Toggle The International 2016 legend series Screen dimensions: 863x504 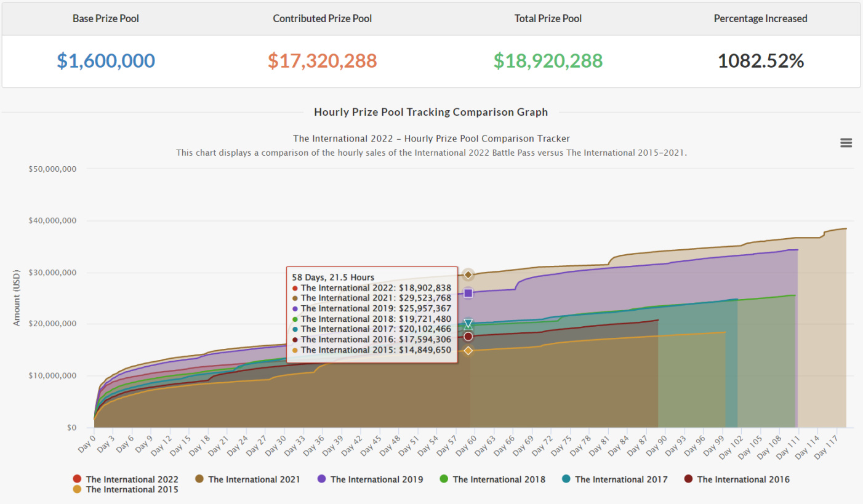click(x=737, y=479)
